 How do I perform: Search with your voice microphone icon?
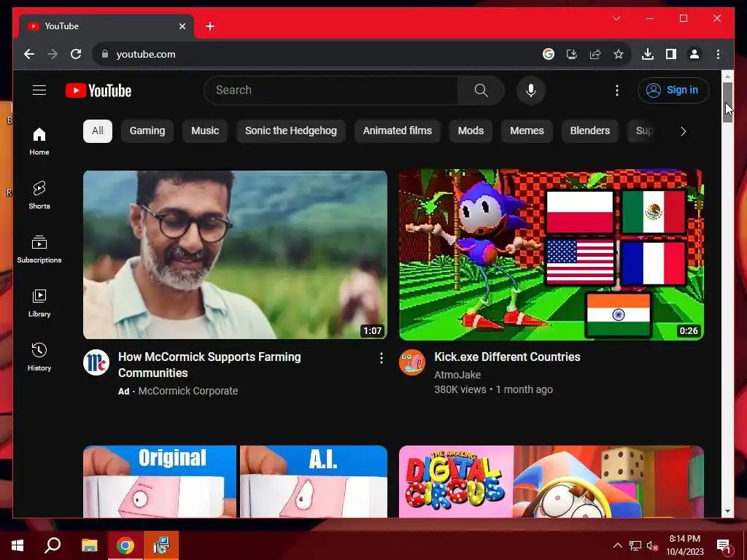(531, 90)
